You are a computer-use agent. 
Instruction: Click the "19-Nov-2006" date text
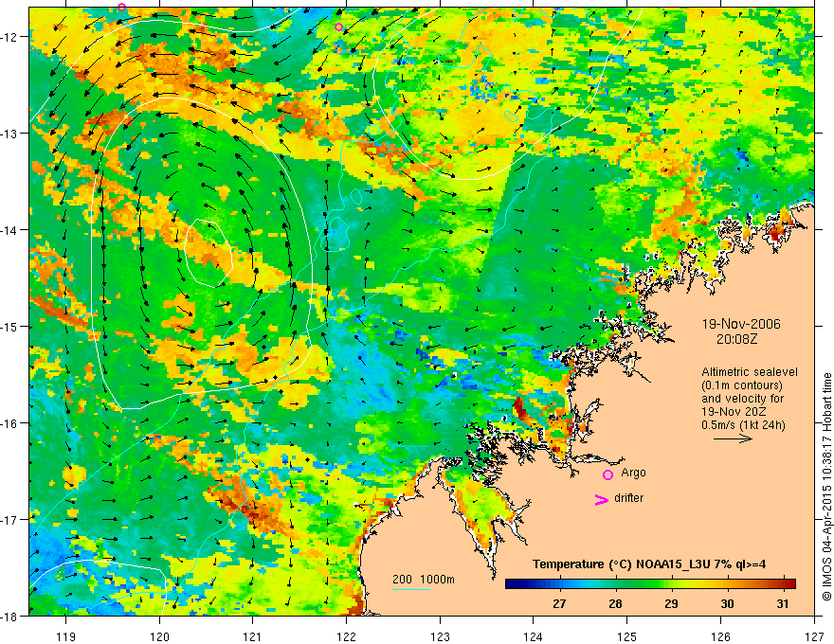pyautogui.click(x=741, y=324)
